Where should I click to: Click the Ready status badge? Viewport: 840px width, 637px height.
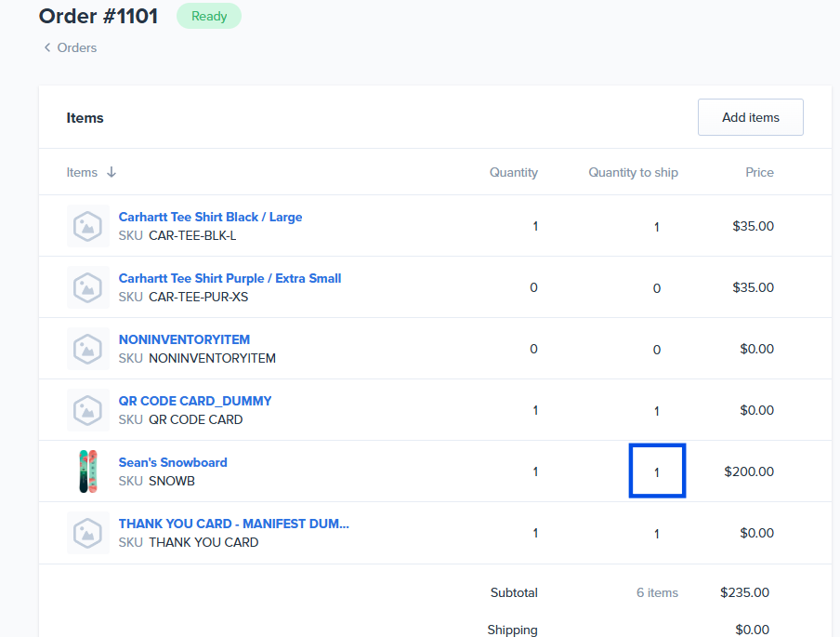pyautogui.click(x=208, y=16)
